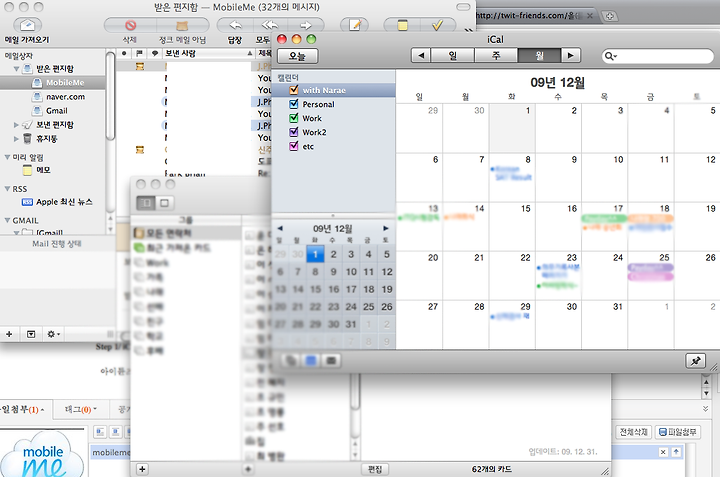This screenshot has height=477, width=720.
Task: Open new browser tab plus button
Action: pyautogui.click(x=609, y=16)
